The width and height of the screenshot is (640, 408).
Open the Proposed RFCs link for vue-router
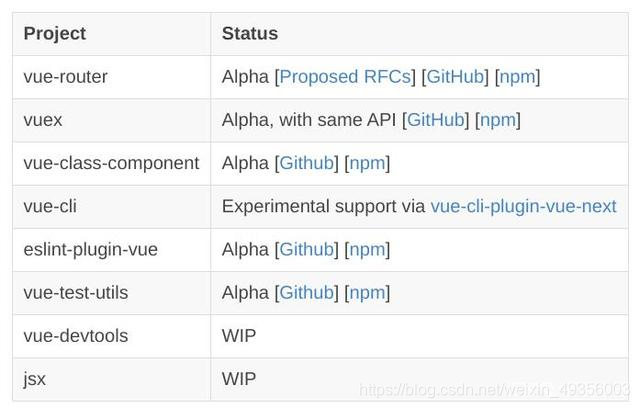coord(345,77)
